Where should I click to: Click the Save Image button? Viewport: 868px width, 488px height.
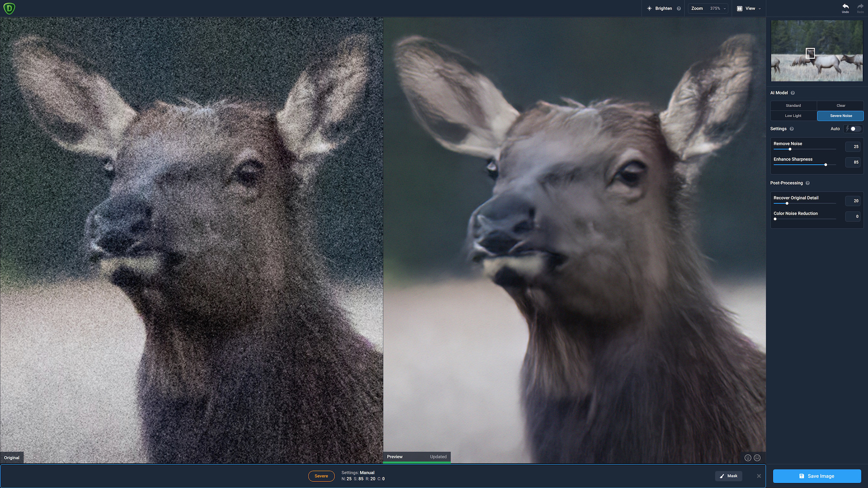[x=817, y=476]
